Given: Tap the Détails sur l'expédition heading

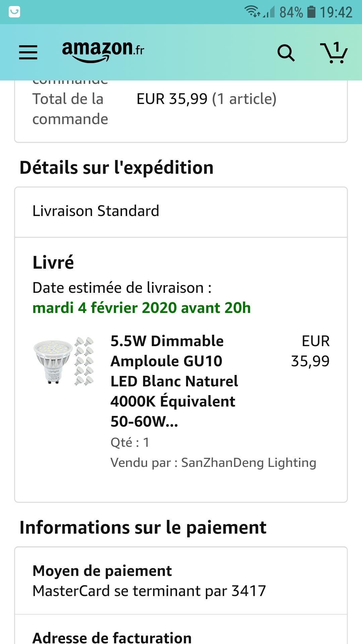Looking at the screenshot, I should pos(117,168).
